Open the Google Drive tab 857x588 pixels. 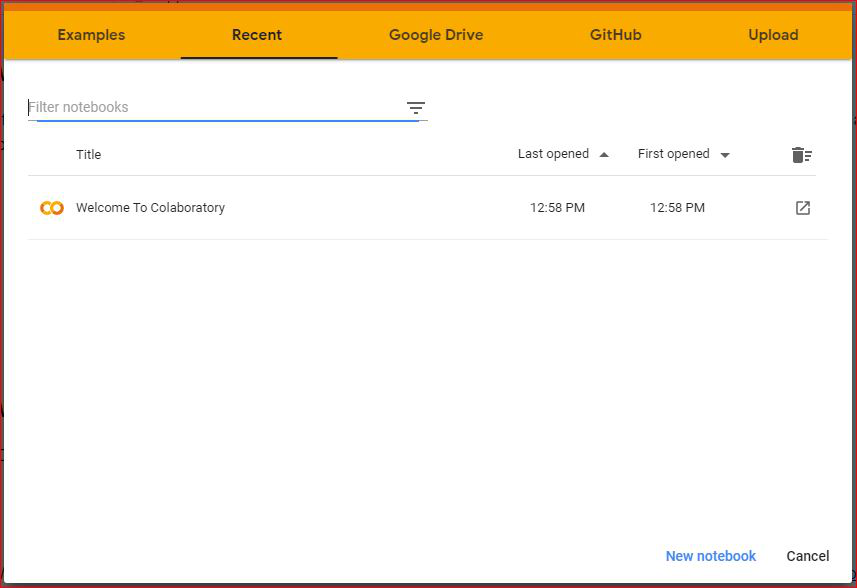[x=436, y=35]
